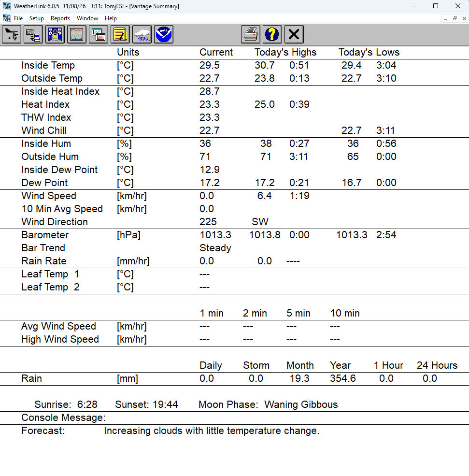469x476 pixels.
Task: Click the 24 Hours column header
Action: (437, 365)
